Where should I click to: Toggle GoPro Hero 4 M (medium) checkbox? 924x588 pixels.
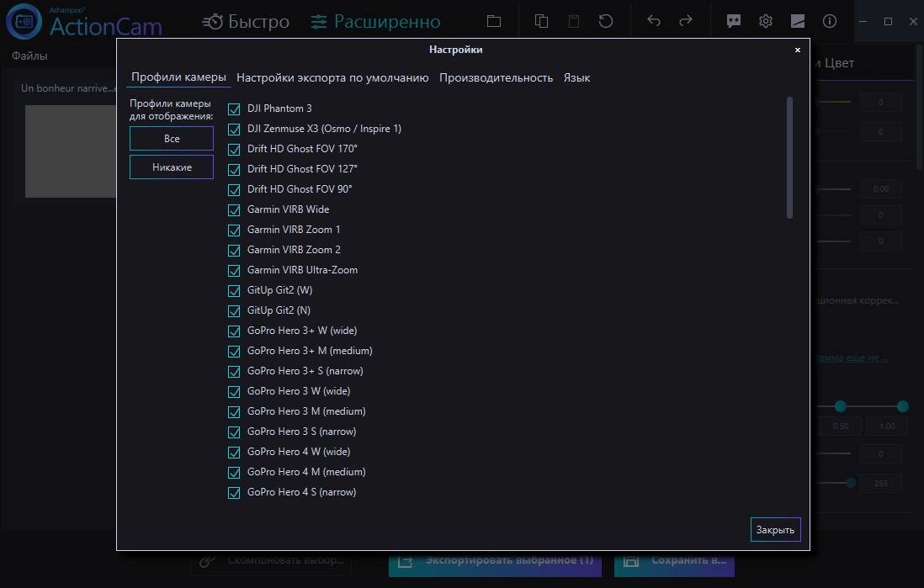click(234, 472)
